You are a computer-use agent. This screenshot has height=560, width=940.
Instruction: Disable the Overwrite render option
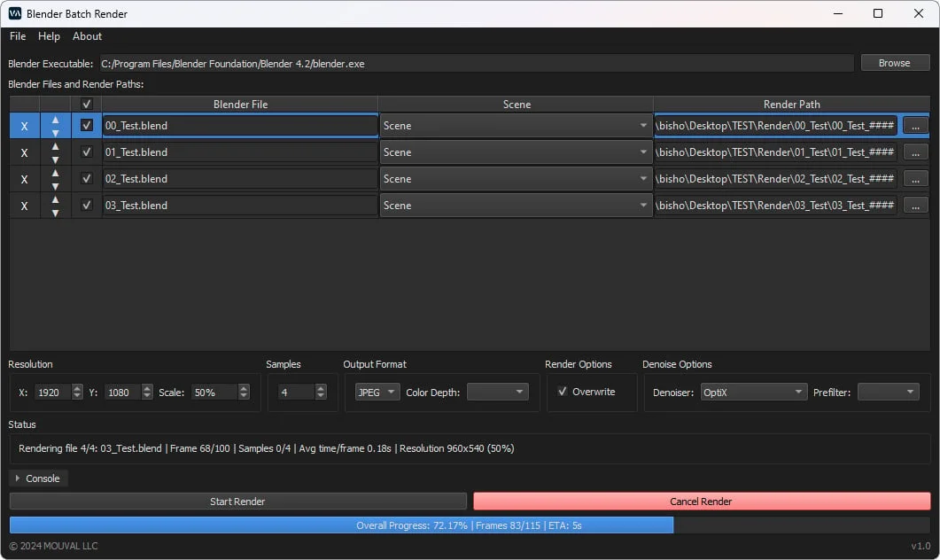[x=563, y=392]
